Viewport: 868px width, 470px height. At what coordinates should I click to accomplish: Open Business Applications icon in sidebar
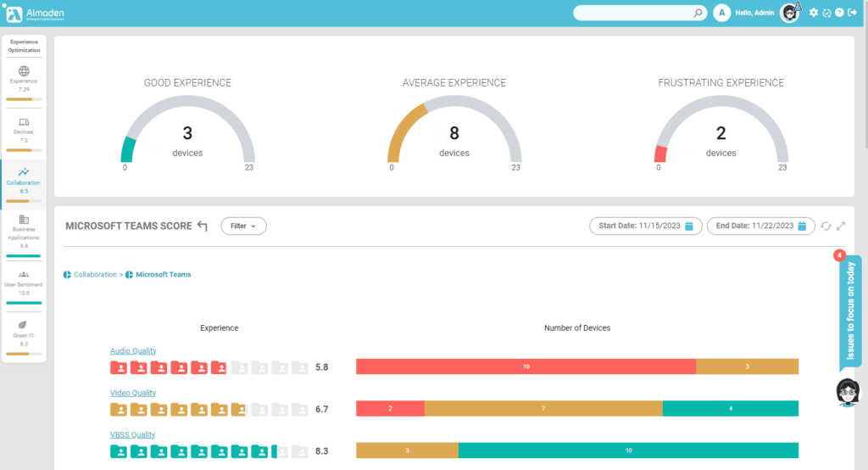tap(24, 220)
